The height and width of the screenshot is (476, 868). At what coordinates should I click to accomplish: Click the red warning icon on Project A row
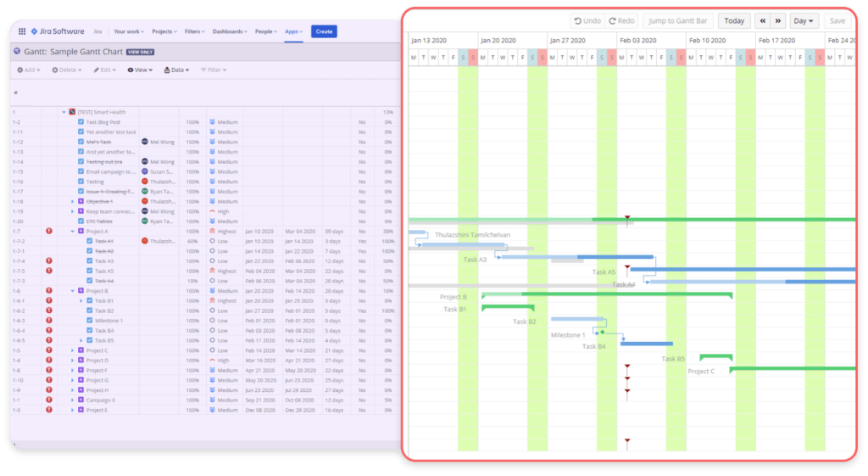48,231
